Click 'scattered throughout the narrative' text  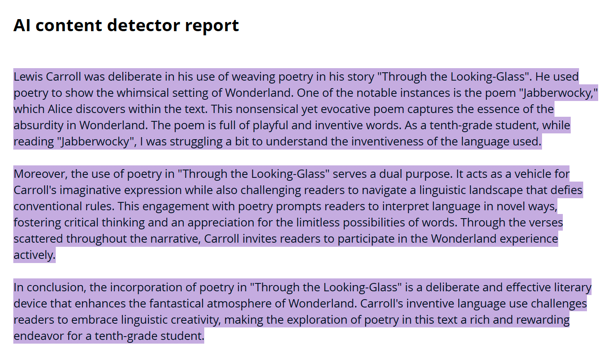(x=106, y=239)
